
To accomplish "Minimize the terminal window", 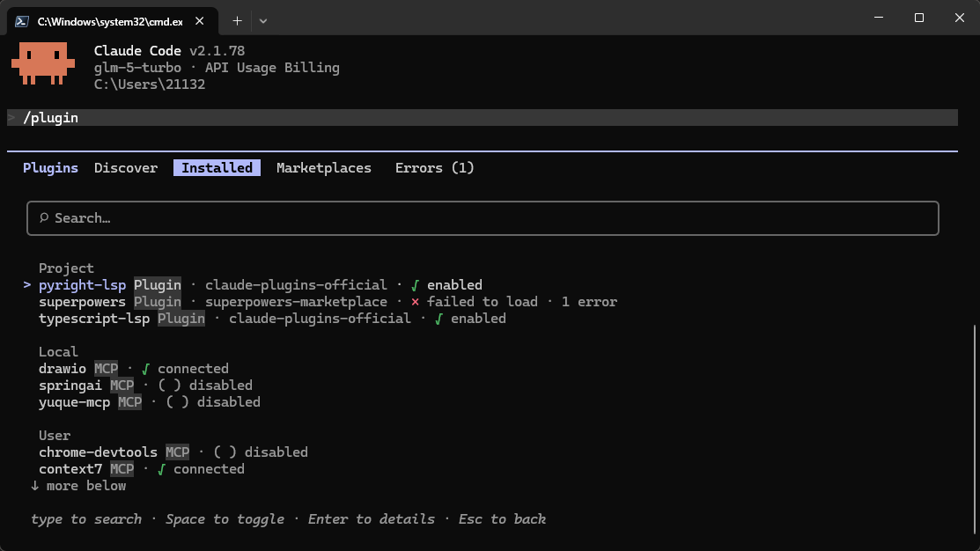I will coord(879,18).
